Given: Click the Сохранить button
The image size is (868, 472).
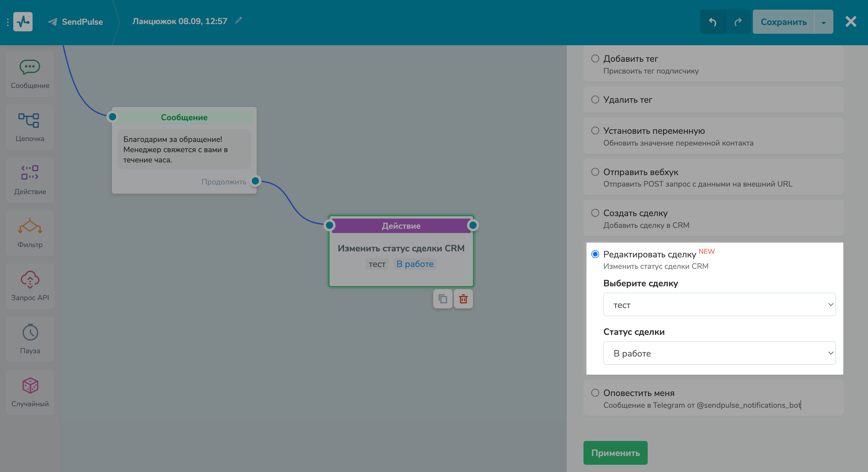Looking at the screenshot, I should 783,22.
